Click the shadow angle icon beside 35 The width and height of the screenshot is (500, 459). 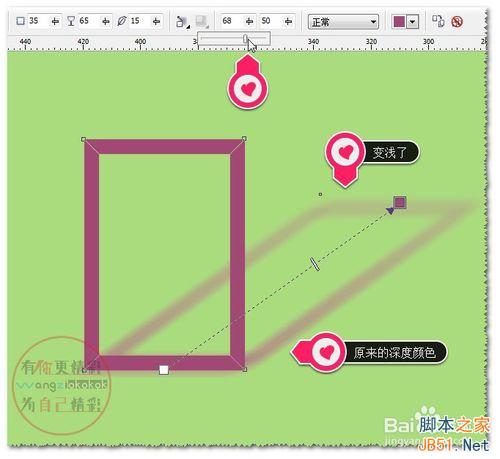tap(21, 21)
